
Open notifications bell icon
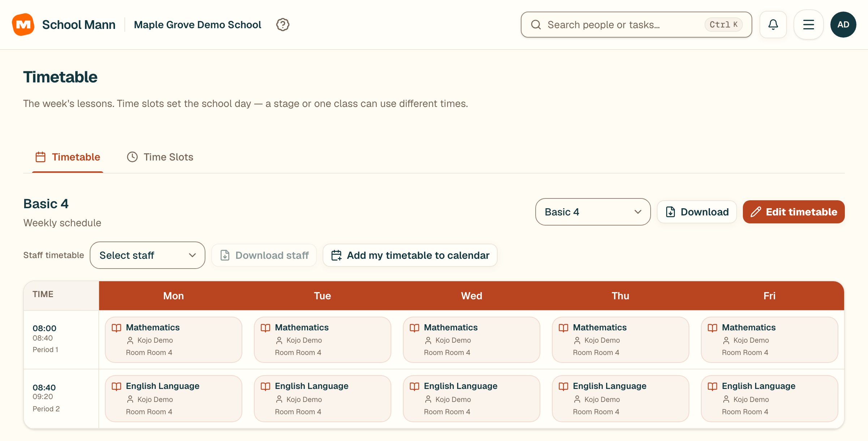coord(773,25)
